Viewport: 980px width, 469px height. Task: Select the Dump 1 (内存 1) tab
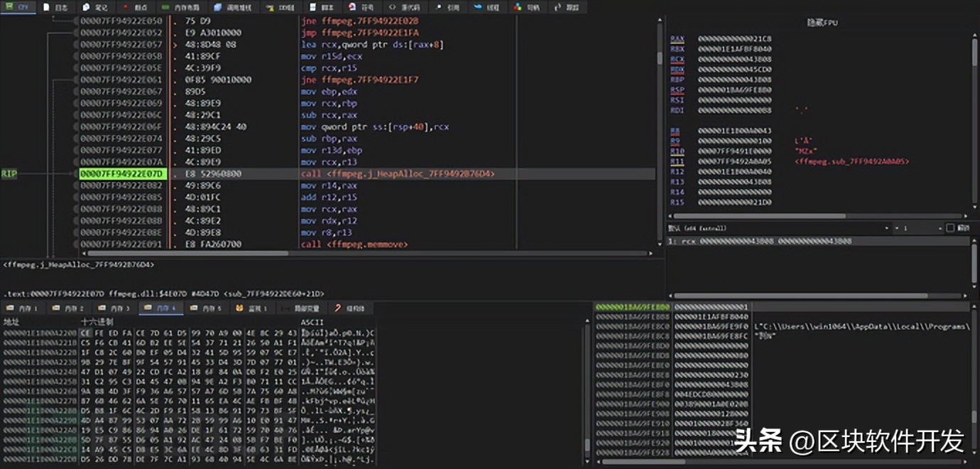pos(24,308)
